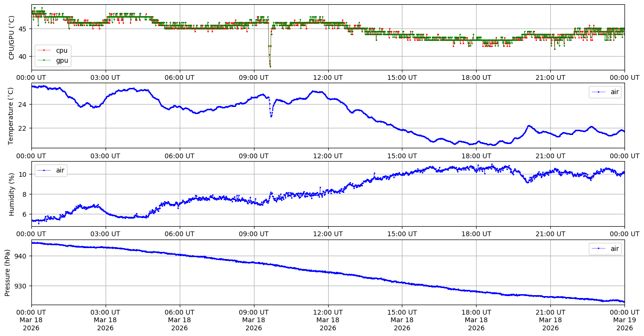
Task: Select the air legend in Temperature plot
Action: point(605,92)
